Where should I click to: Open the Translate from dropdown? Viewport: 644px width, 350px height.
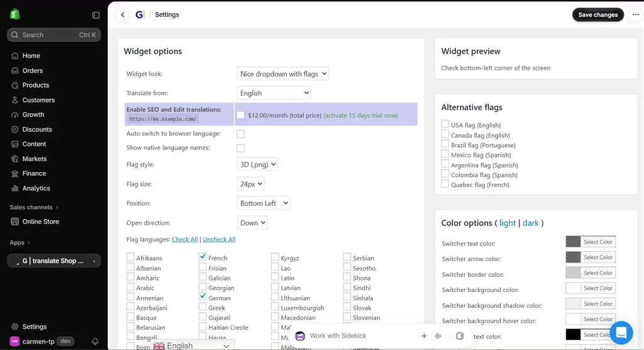coord(274,93)
